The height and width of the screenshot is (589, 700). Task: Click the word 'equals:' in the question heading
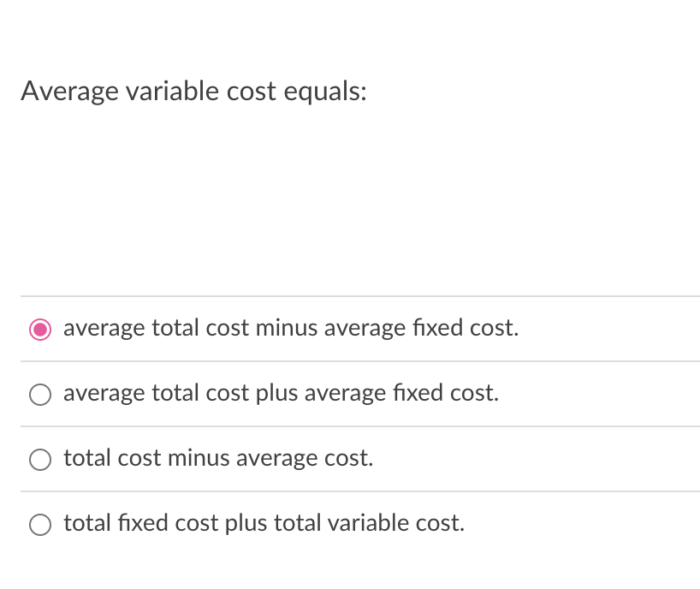tap(325, 92)
